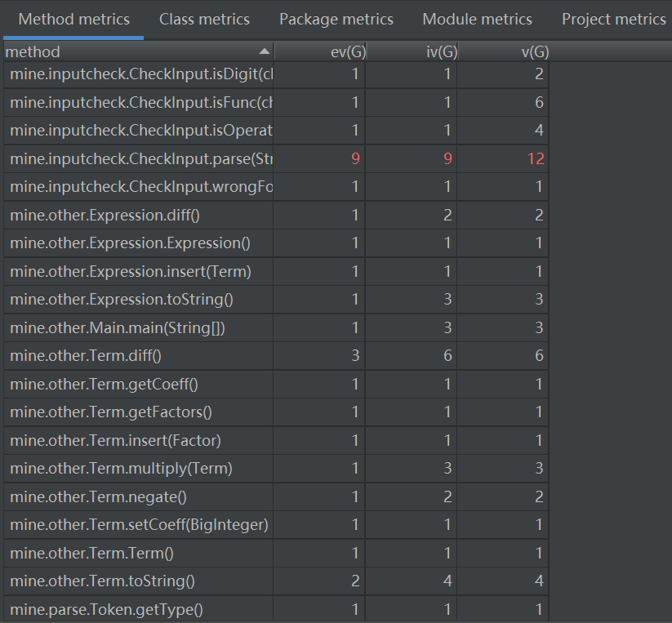
Task: Sort by the method column header
Action: pyautogui.click(x=138, y=51)
